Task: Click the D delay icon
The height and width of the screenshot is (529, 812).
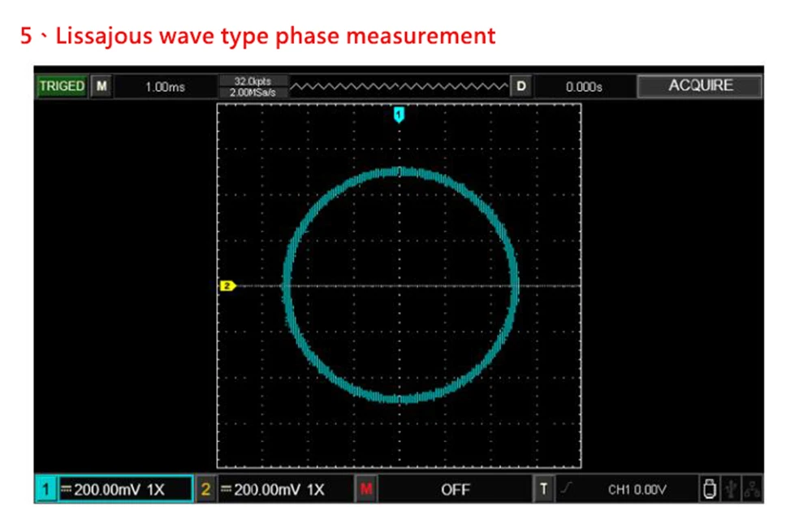Action: 521,86
